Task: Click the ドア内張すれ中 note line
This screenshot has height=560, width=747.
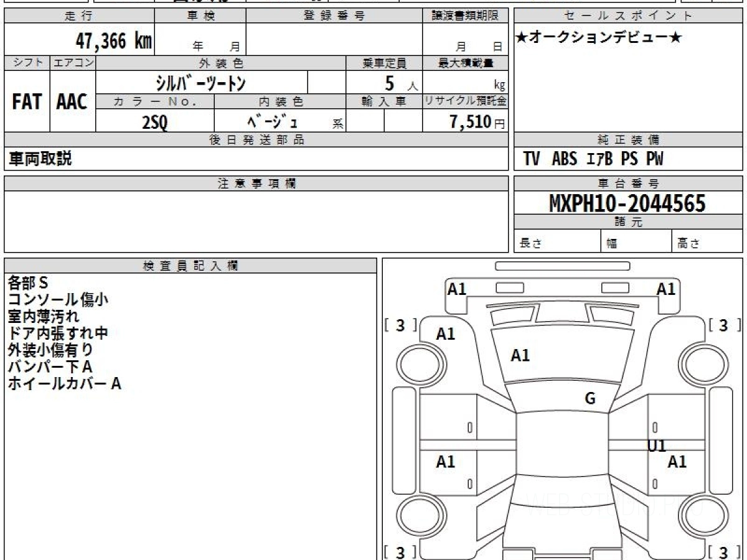Action: click(x=58, y=334)
